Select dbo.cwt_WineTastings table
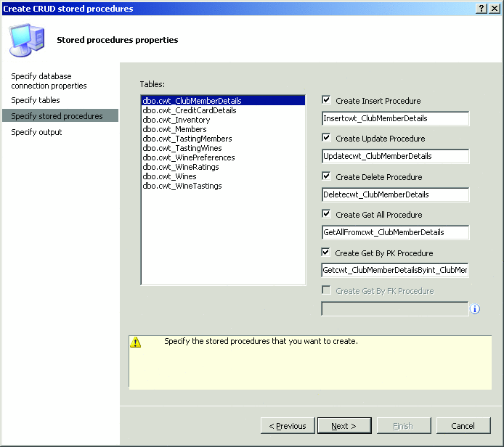The image size is (504, 447). (223, 186)
